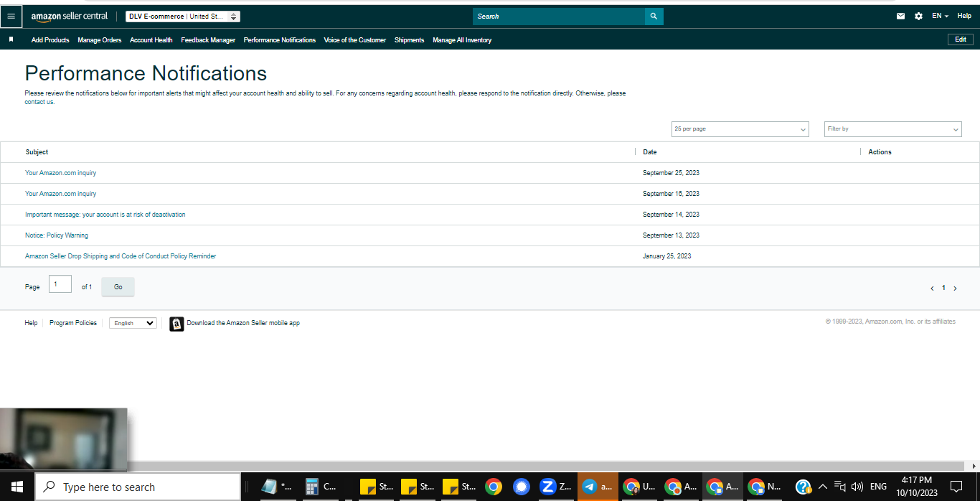Click the Help link in header
This screenshot has width=980, height=501.
[x=964, y=16]
